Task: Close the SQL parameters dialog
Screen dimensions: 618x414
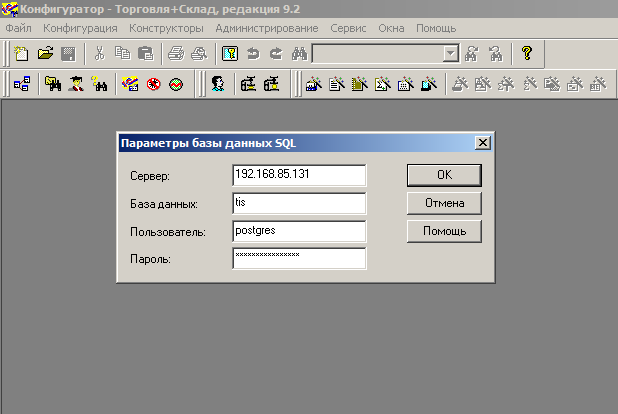Action: click(483, 143)
